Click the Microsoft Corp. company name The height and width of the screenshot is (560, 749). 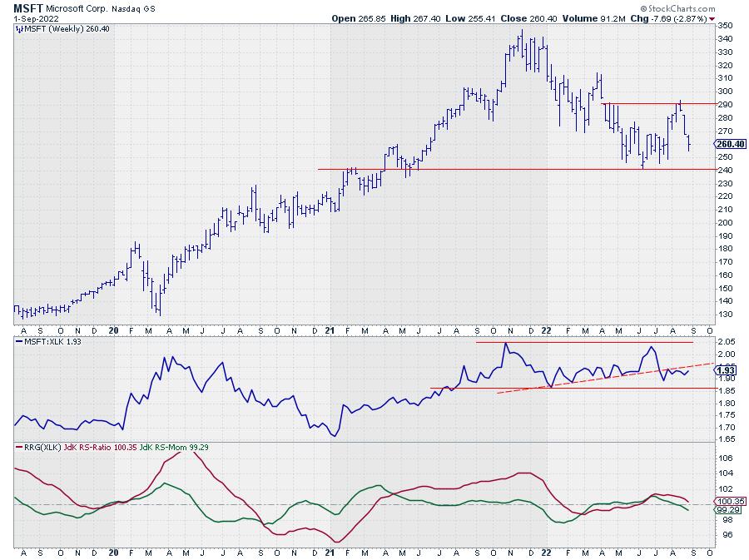coord(77,8)
